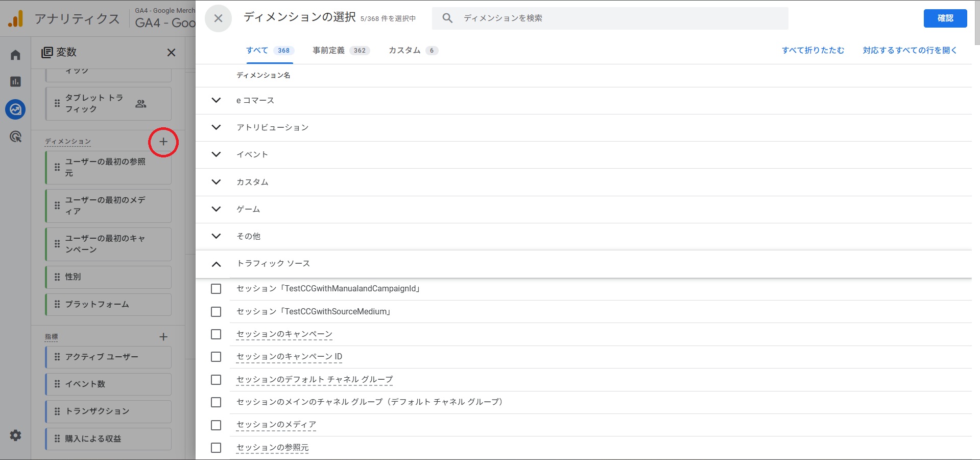The width and height of the screenshot is (980, 460).
Task: Click the plus icon next to 指標
Action: (163, 337)
